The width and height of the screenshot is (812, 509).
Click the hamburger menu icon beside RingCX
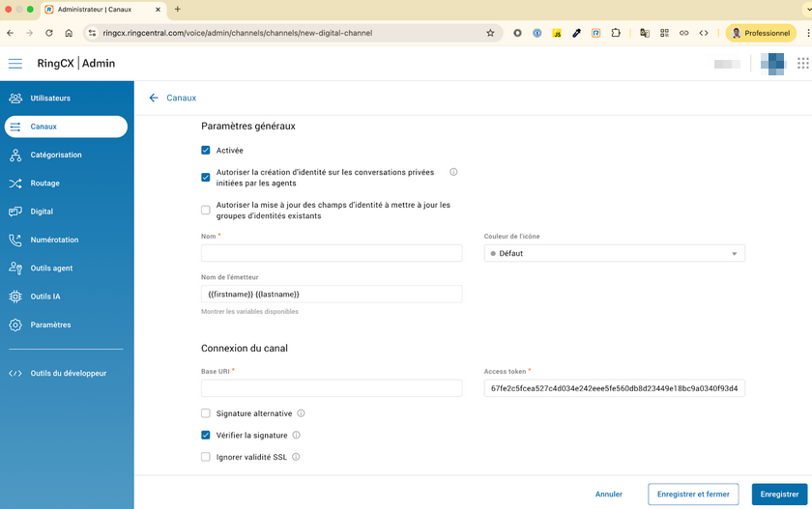[14, 64]
